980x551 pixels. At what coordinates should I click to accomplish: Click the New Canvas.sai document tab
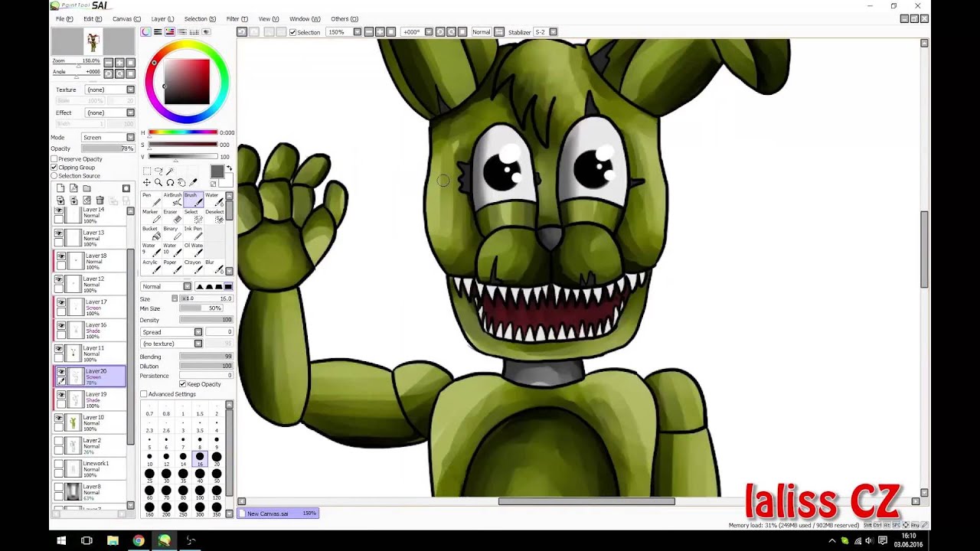point(278,514)
